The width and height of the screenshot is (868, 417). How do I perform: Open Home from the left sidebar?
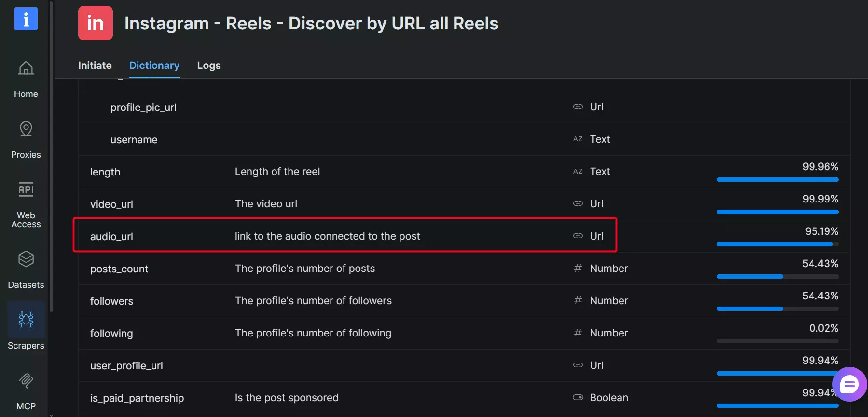(26, 79)
